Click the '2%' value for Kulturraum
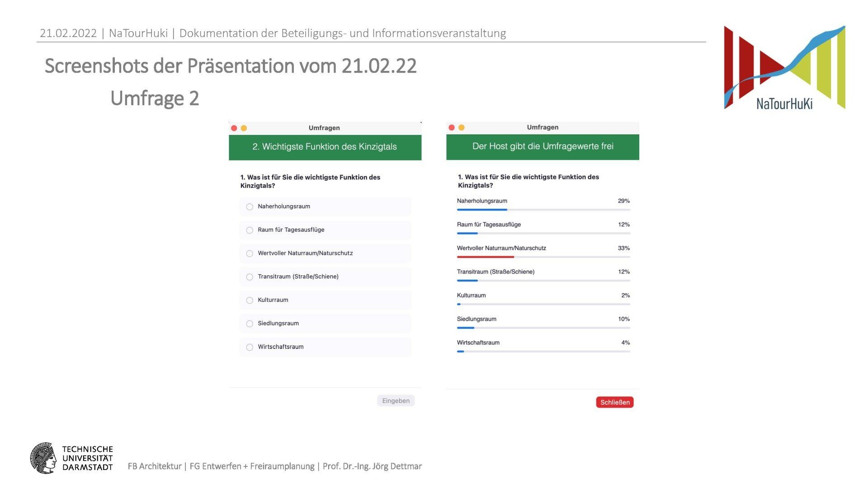Viewport: 868px width, 488px height. [626, 296]
